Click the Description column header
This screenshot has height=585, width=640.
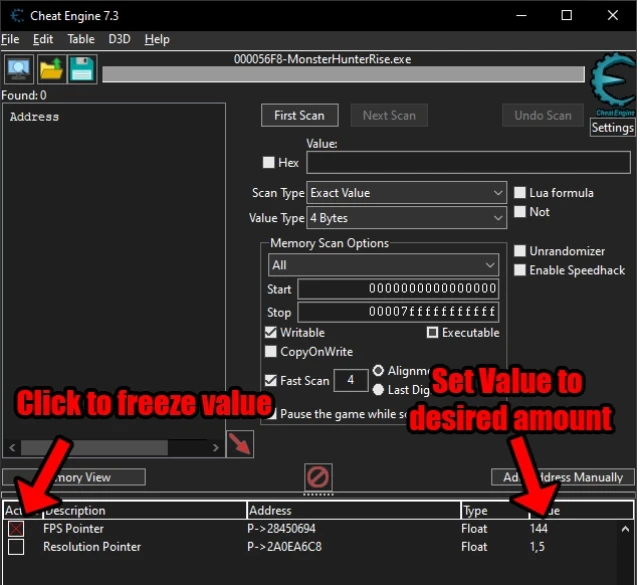tap(144, 510)
